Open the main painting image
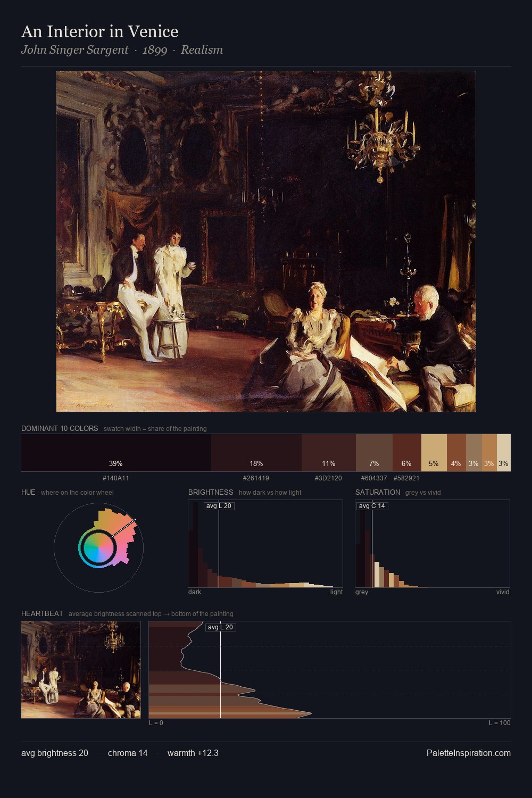This screenshot has height=798, width=532. [266, 242]
